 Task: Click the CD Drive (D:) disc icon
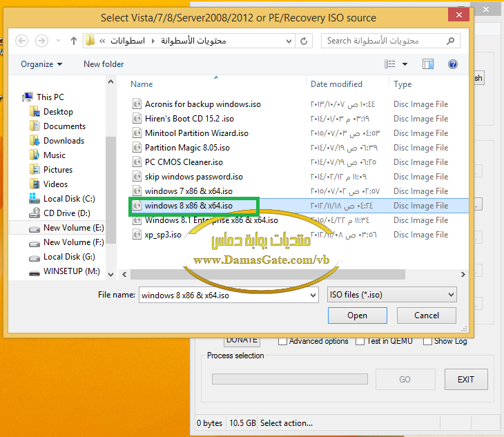[x=35, y=213]
